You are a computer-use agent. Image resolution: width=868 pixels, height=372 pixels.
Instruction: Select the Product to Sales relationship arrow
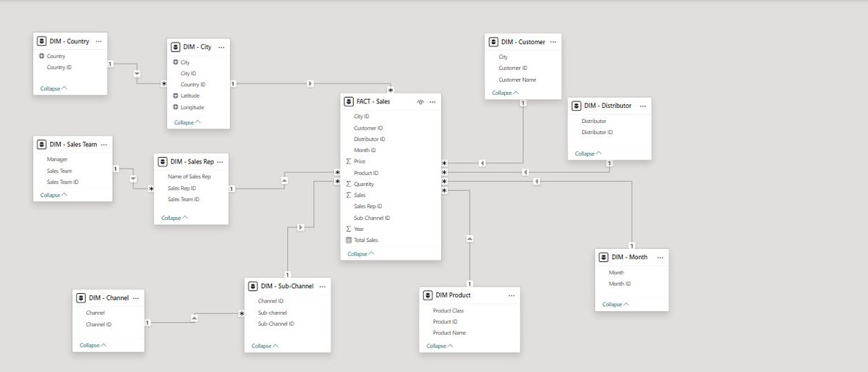tap(470, 237)
